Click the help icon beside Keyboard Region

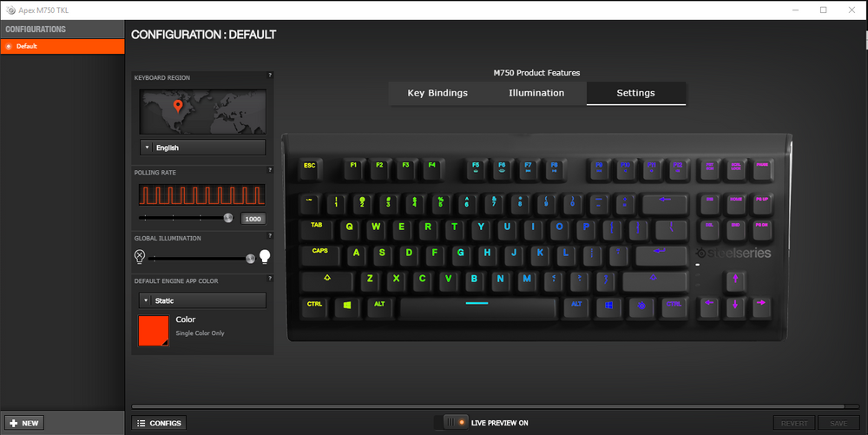[x=270, y=76]
